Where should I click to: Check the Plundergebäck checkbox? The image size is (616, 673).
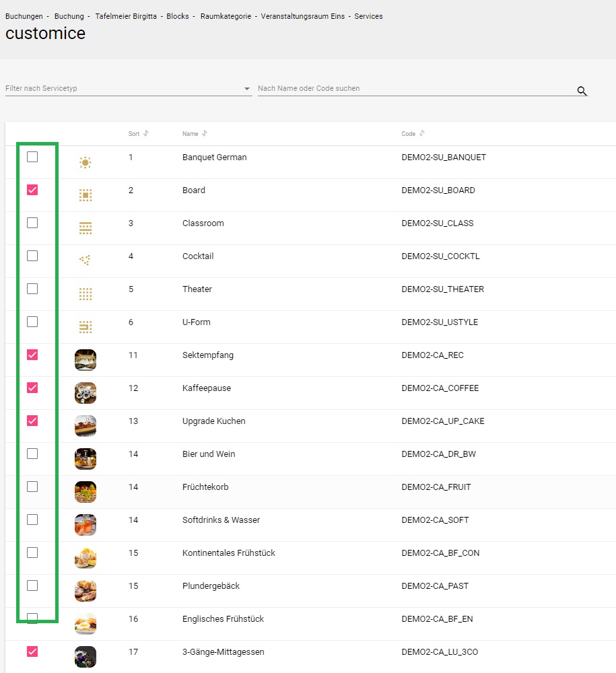click(32, 586)
